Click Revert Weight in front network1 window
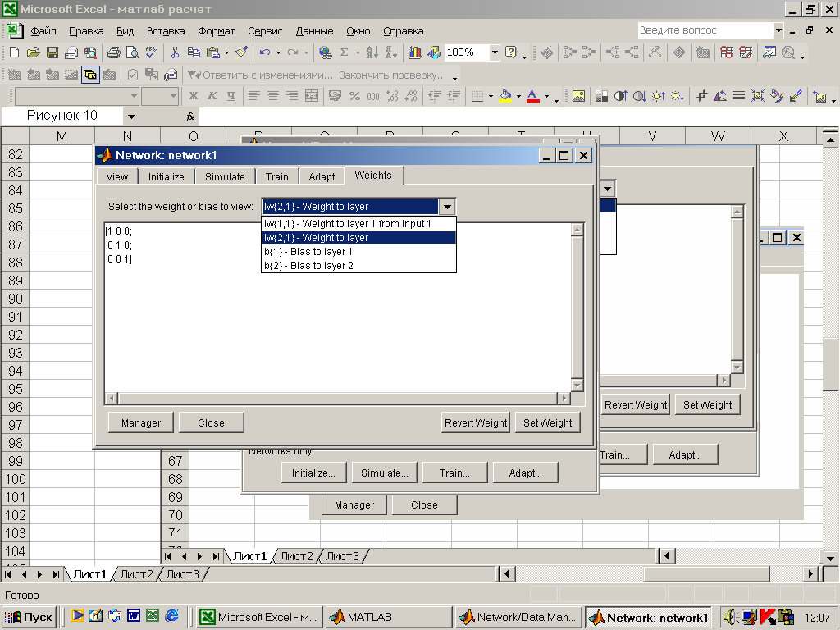840x630 pixels. pyautogui.click(x=476, y=422)
